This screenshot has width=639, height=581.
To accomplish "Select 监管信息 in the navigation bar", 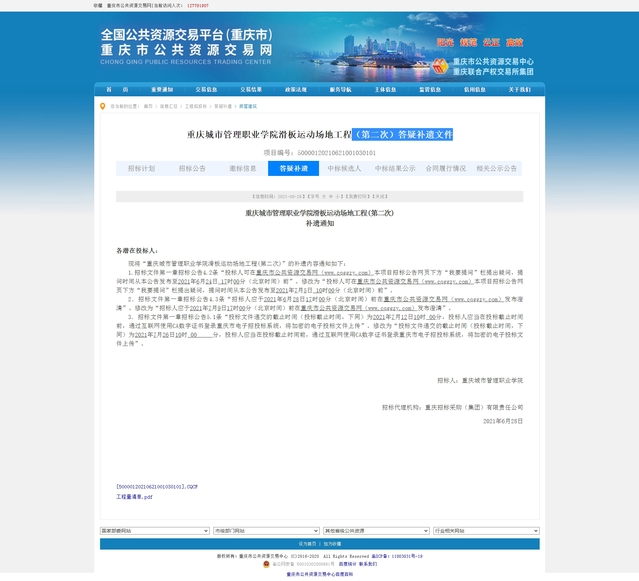I will click(430, 90).
